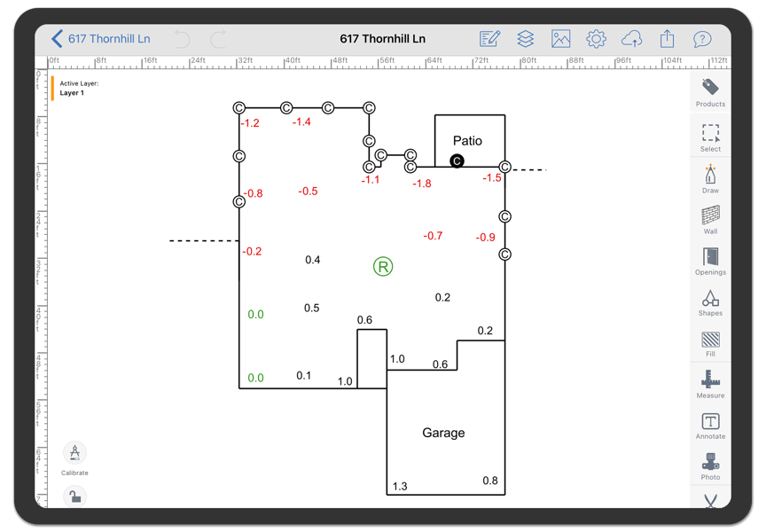Viewport: 766px width, 532px height.
Task: Open the notes edit icon
Action: (489, 39)
